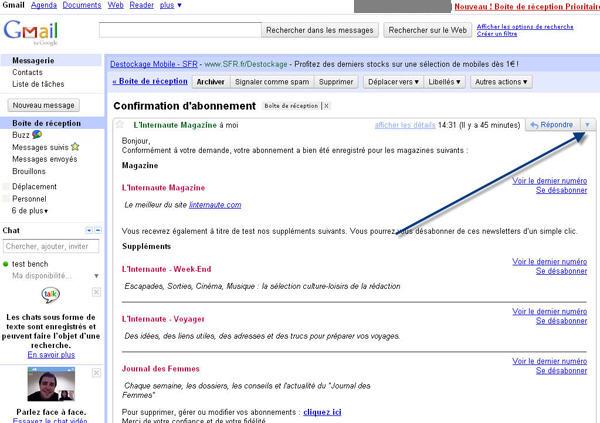The height and width of the screenshot is (423, 600).
Task: Click the Chercher, ajouter, inviter field
Action: 51,246
